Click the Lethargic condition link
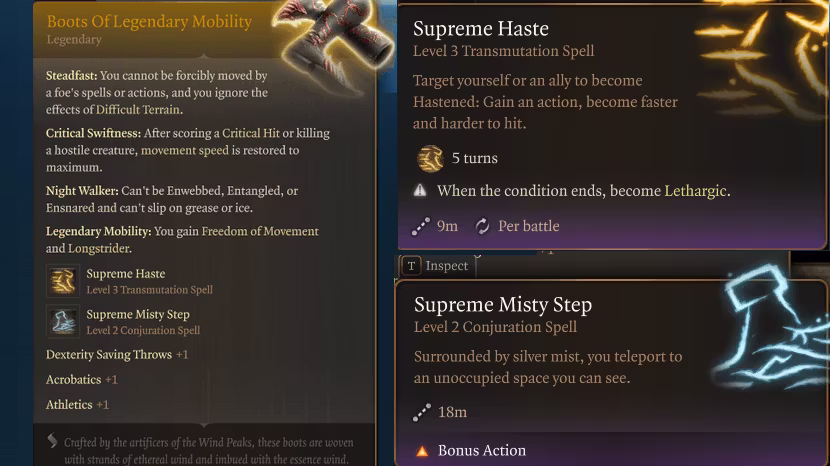This screenshot has width=830, height=466. tap(695, 191)
